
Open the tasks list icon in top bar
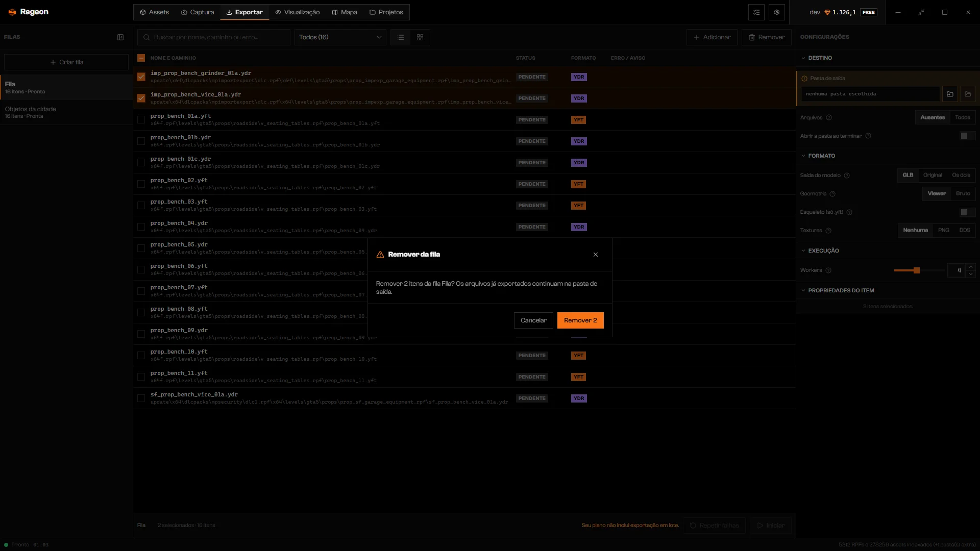click(756, 12)
